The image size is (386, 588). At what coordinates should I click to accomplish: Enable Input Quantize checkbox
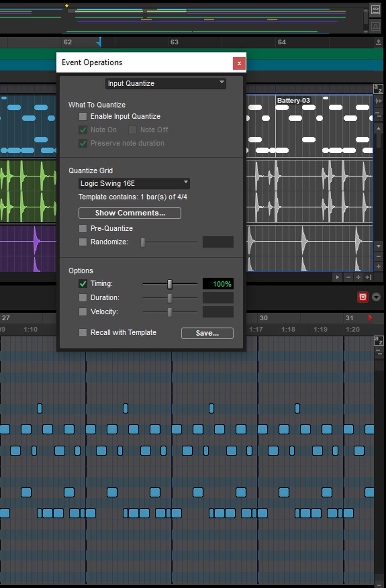(83, 116)
